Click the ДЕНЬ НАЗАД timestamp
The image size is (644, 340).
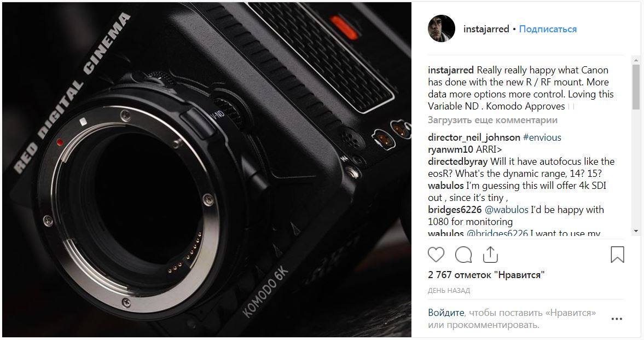(x=449, y=290)
